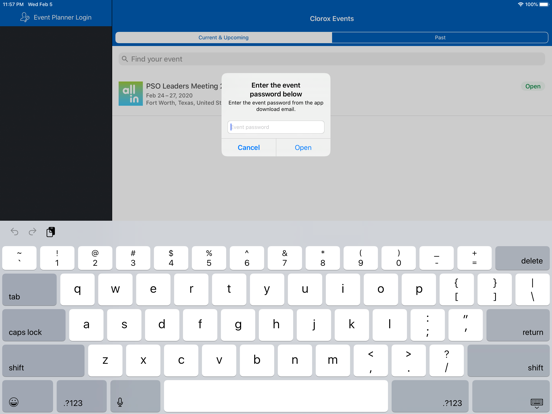Tap the quote apostrophe key
This screenshot has height=414, width=552.
[x=466, y=325]
